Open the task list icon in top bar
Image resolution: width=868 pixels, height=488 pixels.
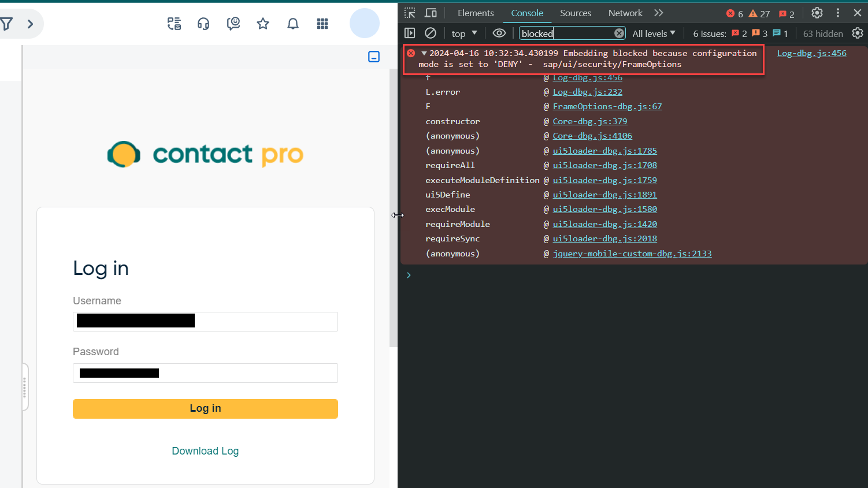(x=174, y=24)
